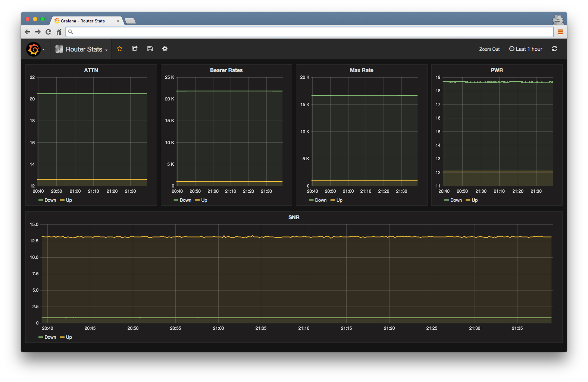
Task: Reload the page in browser toolbar
Action: [48, 32]
